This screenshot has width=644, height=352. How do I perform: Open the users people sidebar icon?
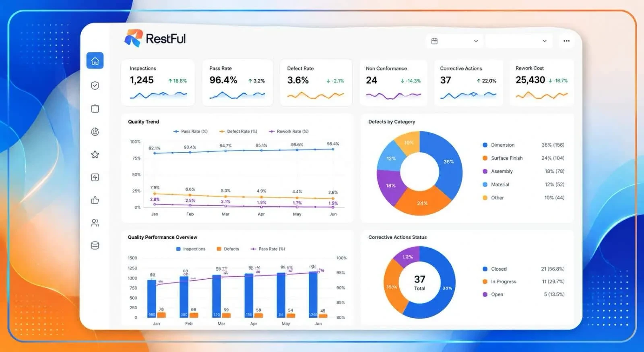pos(95,223)
